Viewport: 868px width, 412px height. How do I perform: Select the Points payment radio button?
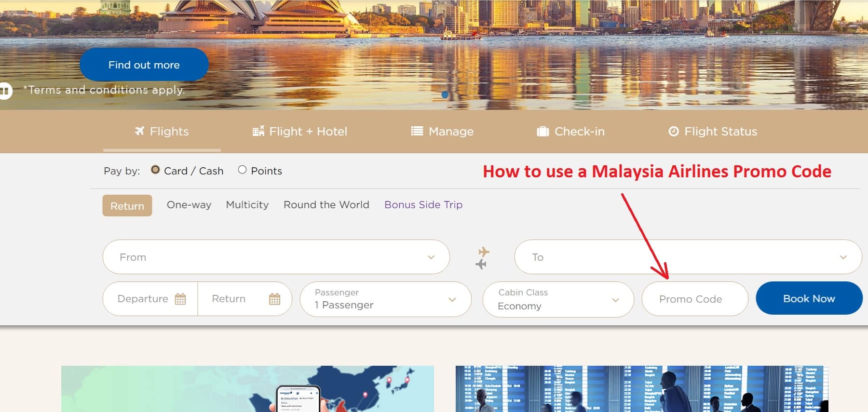242,170
